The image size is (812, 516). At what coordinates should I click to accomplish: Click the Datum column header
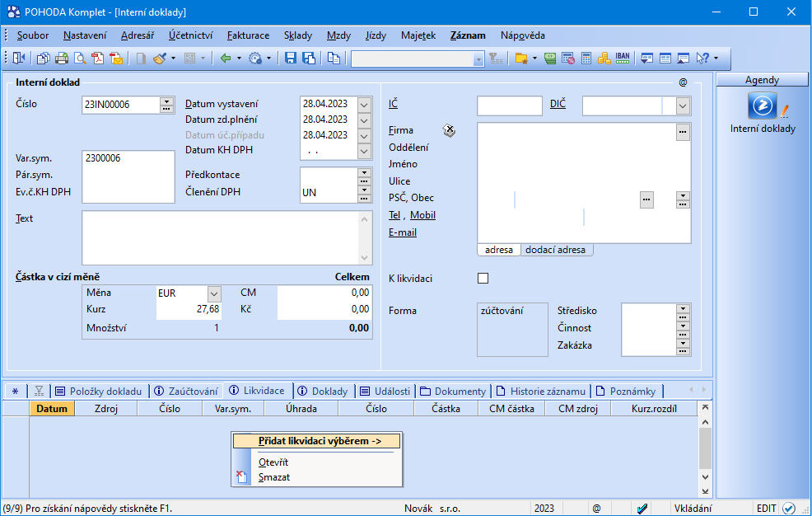[x=52, y=409]
